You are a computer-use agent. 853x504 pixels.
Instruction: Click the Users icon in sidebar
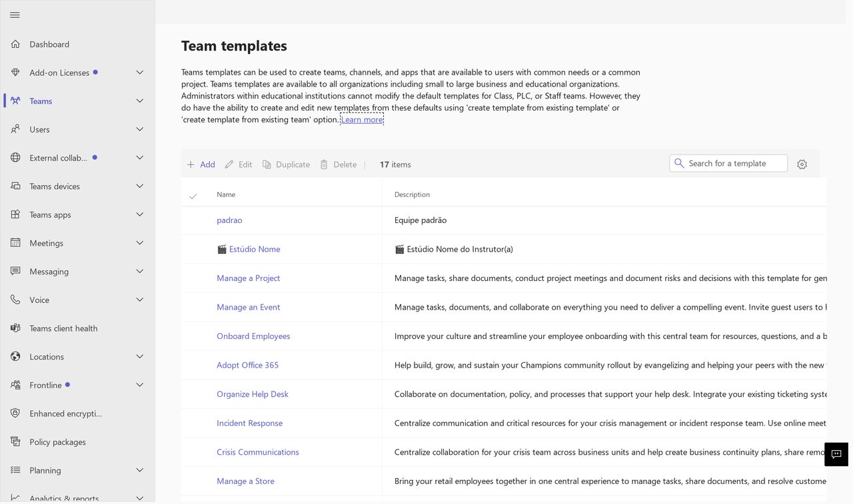15,129
